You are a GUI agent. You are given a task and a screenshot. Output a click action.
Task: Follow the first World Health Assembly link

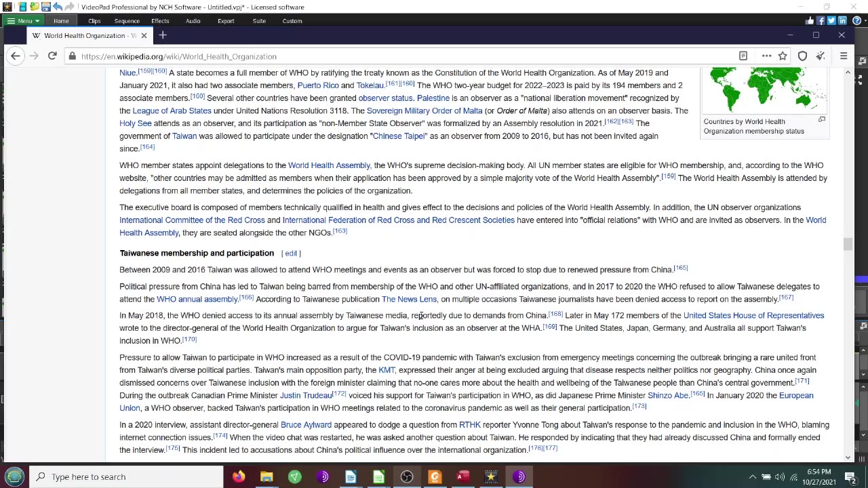click(329, 165)
